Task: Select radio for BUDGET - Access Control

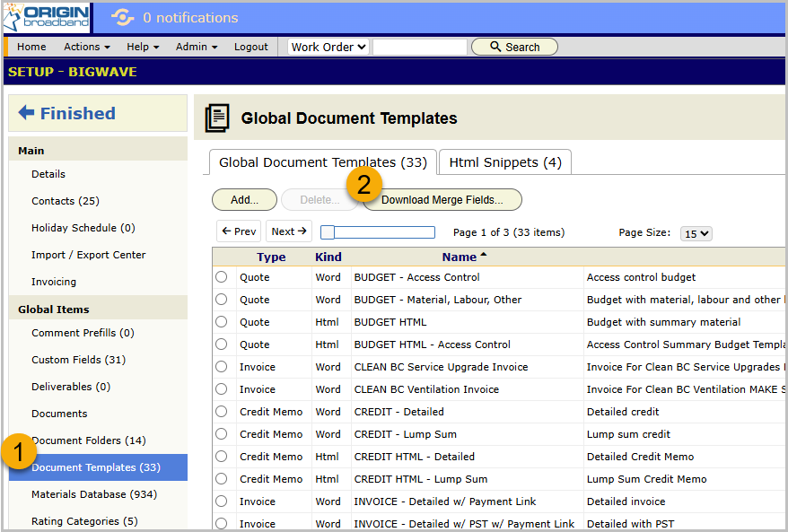Action: [221, 277]
